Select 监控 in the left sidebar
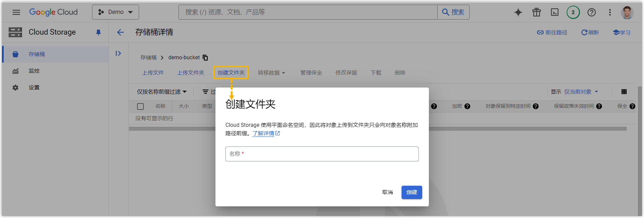Image resolution: width=644 pixels, height=218 pixels. click(34, 71)
